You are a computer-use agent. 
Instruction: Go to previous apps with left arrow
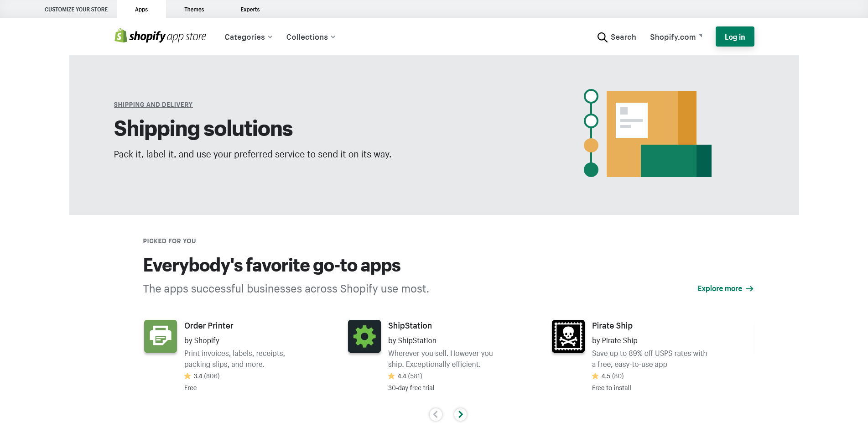tap(436, 414)
